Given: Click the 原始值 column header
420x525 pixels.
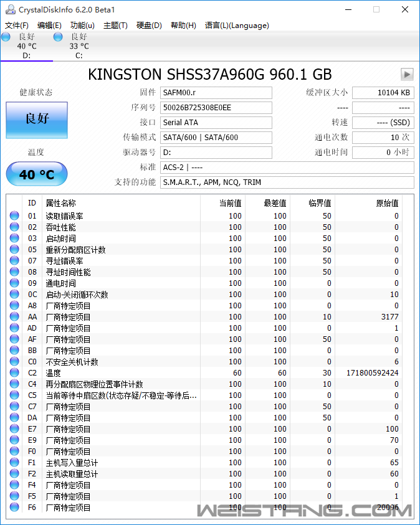Looking at the screenshot, I should coord(369,203).
